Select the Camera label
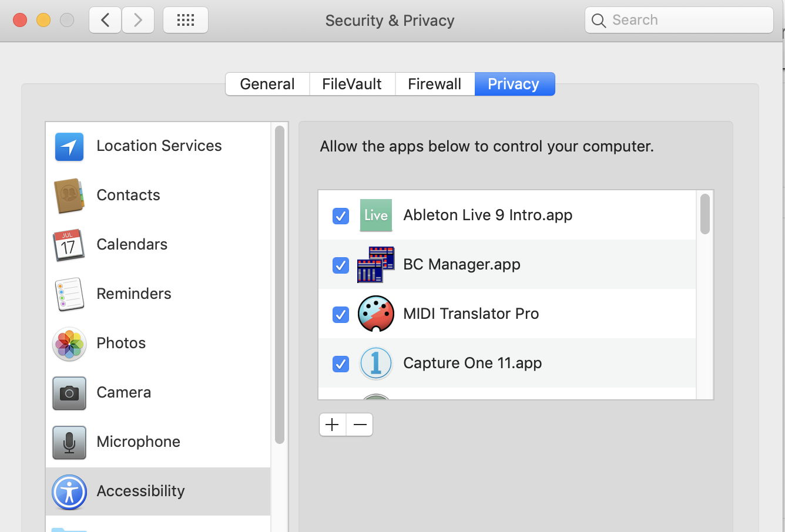 (123, 392)
